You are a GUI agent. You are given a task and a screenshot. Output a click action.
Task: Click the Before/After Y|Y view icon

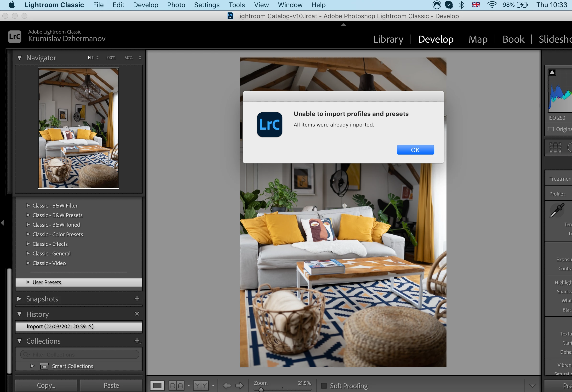click(201, 385)
